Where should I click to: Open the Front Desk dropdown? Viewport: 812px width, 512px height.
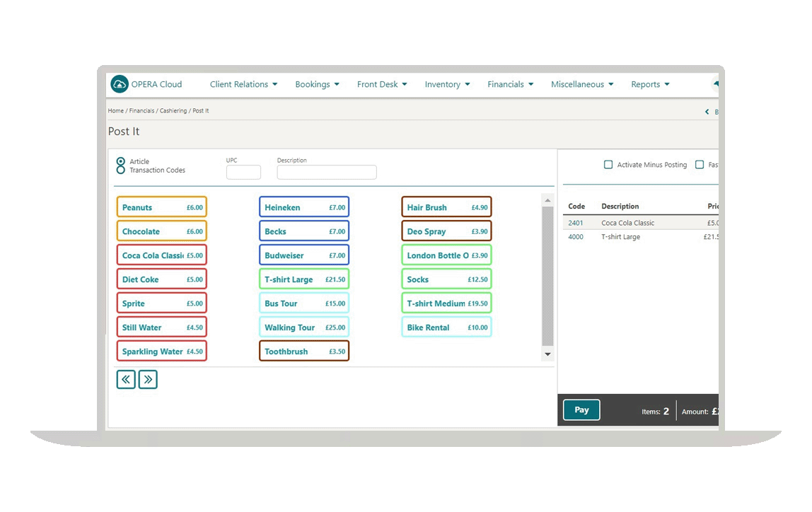[x=382, y=84]
